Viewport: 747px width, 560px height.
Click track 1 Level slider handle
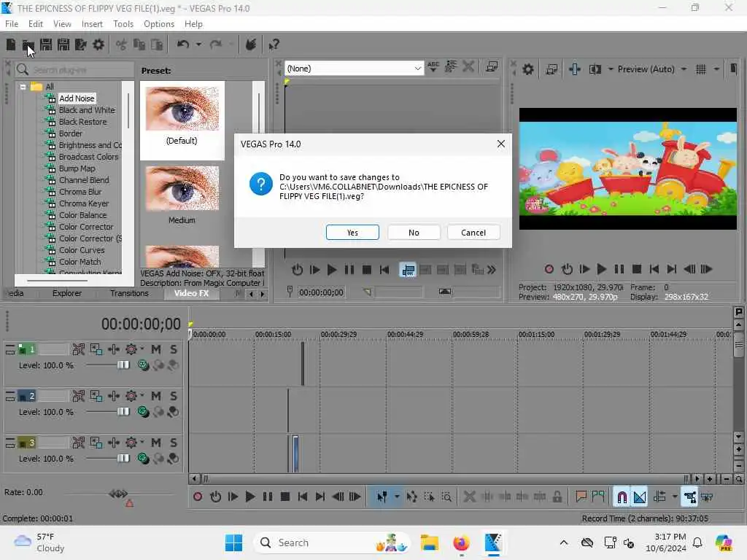123,365
